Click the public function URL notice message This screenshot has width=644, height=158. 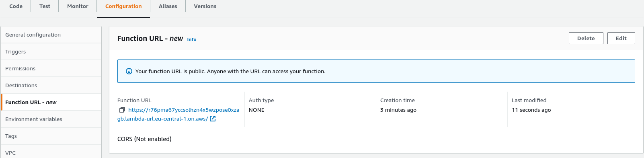coord(230,71)
